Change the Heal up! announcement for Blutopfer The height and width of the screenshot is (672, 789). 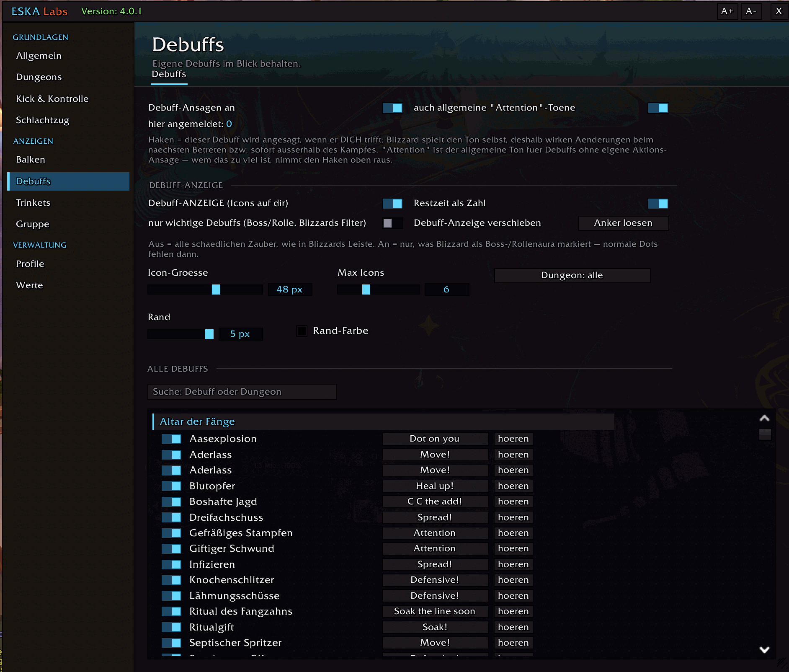(435, 486)
